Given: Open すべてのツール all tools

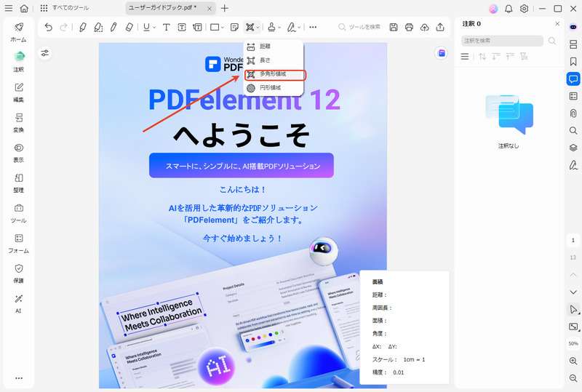Looking at the screenshot, I should pos(65,8).
